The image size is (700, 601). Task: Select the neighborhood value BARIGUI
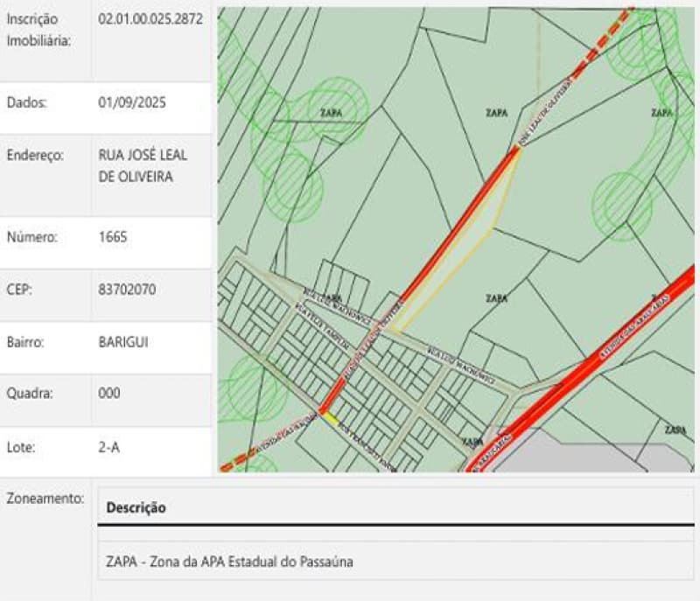pos(123,342)
